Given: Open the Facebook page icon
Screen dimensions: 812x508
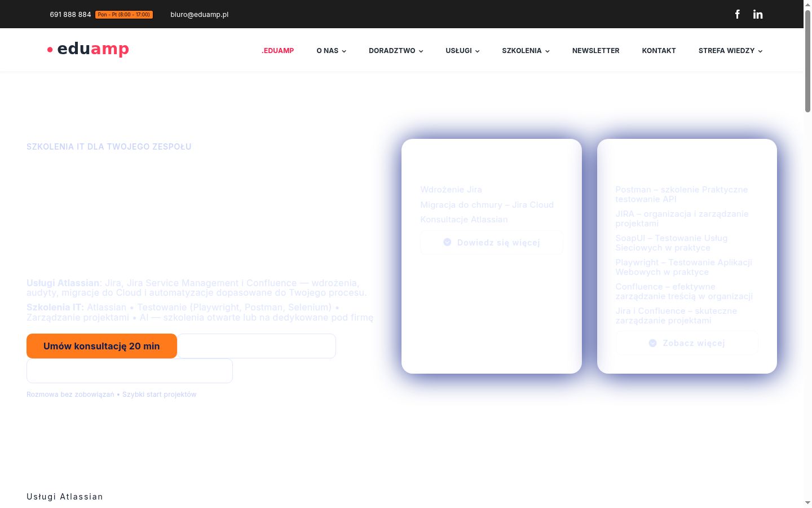Looking at the screenshot, I should [737, 14].
